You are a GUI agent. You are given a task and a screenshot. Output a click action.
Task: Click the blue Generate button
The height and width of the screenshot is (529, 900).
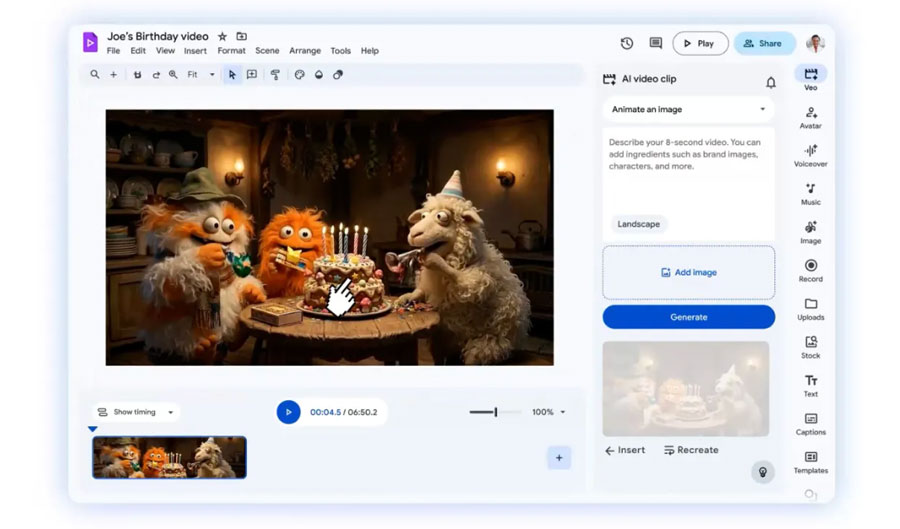688,317
